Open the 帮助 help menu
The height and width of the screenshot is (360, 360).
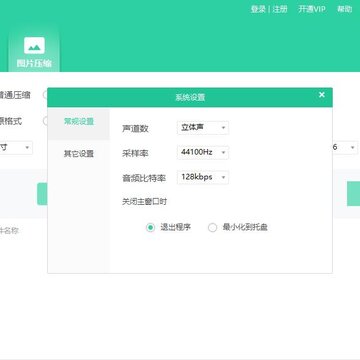(x=344, y=9)
